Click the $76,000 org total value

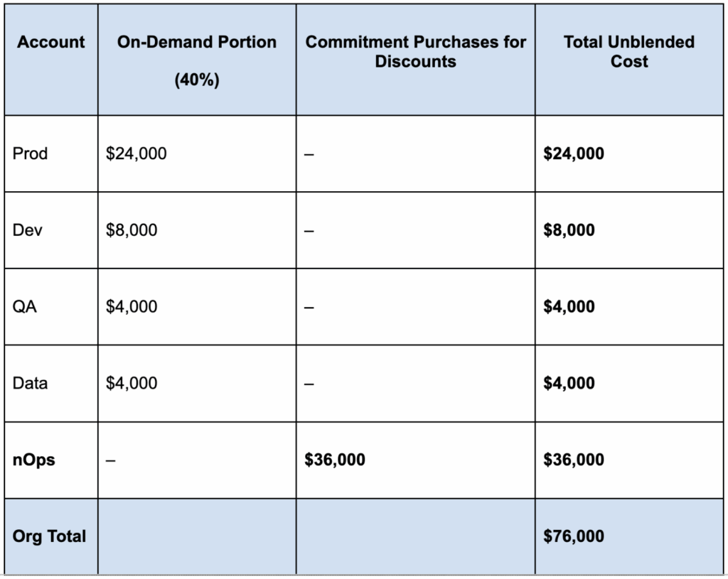click(x=574, y=536)
